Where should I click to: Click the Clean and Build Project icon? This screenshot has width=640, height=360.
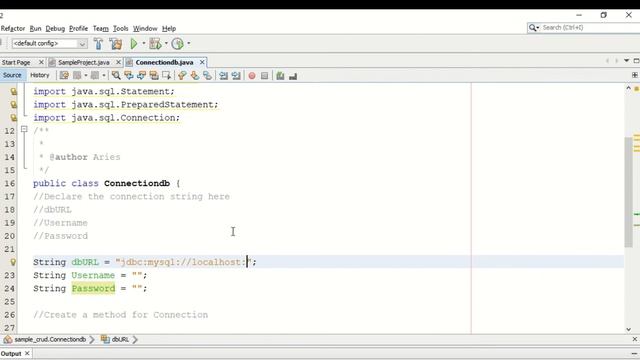click(x=116, y=43)
